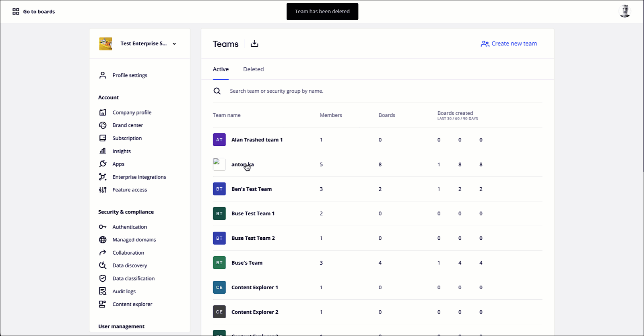
Task: Click the Apps plug icon
Action: (x=103, y=164)
